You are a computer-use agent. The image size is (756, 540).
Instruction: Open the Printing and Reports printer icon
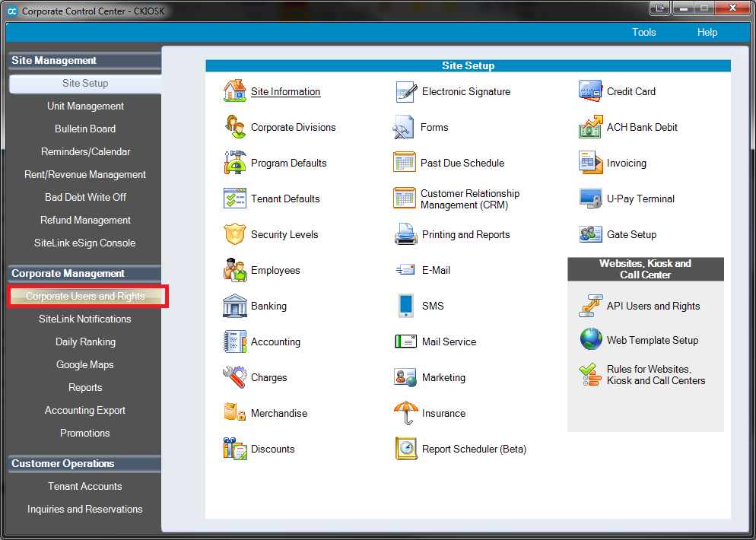click(405, 234)
